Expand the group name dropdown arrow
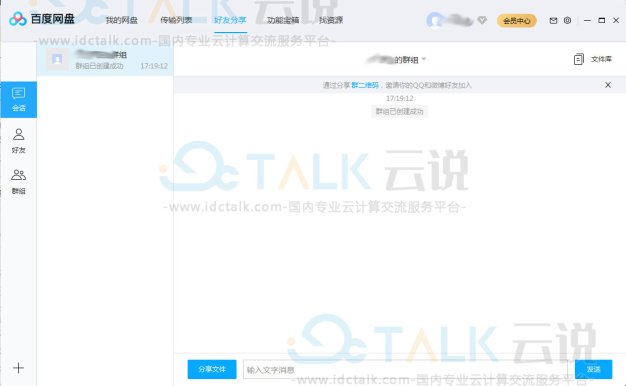Screen dimensions: 626x386 (x=424, y=59)
